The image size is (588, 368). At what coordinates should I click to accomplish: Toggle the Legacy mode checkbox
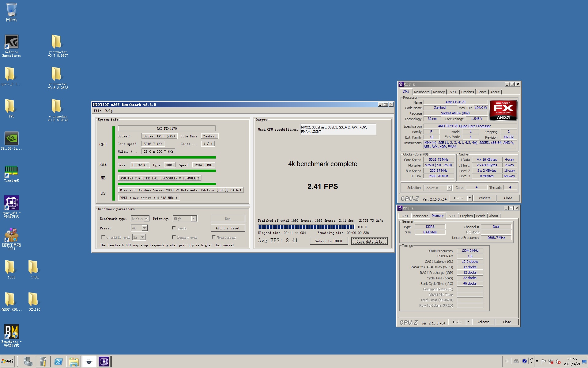click(174, 237)
